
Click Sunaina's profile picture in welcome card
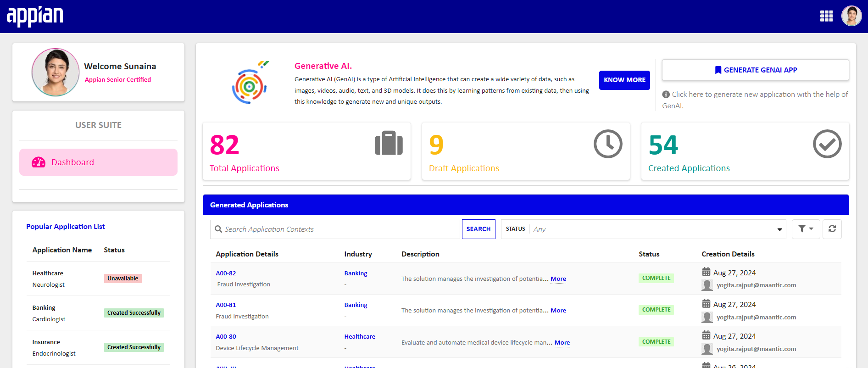(x=56, y=72)
